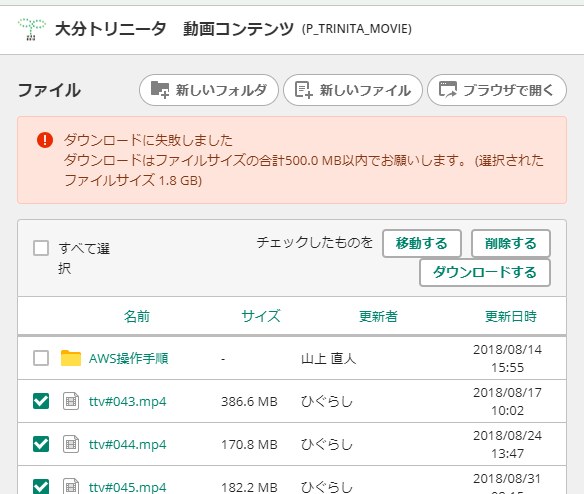Click the ファイル section heading
The width and height of the screenshot is (584, 494).
tap(49, 90)
